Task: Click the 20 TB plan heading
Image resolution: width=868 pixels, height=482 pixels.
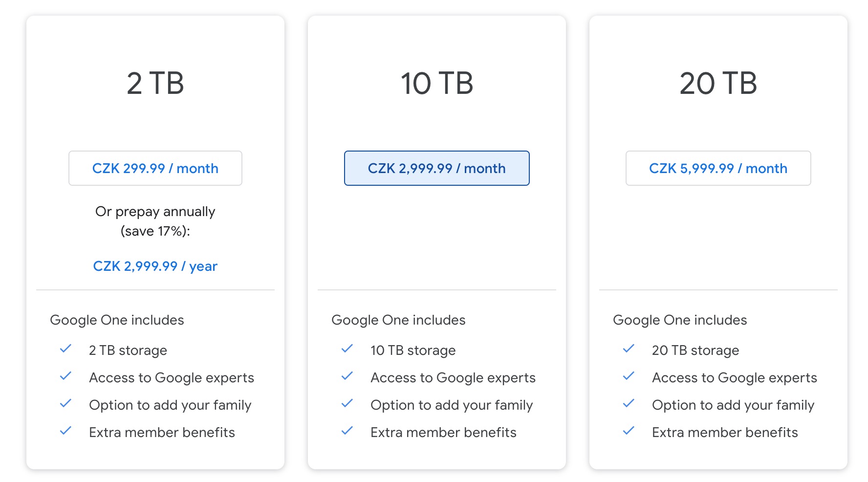Action: coord(718,83)
